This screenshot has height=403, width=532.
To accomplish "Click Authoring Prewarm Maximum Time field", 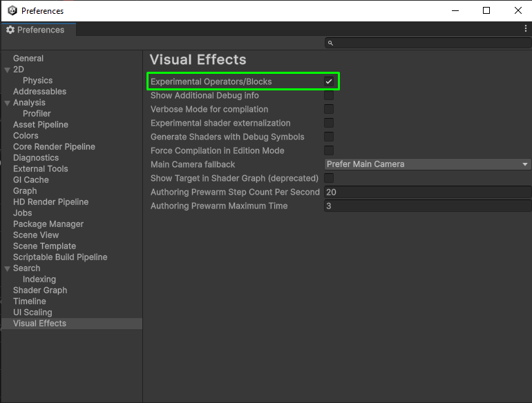I will tap(426, 206).
